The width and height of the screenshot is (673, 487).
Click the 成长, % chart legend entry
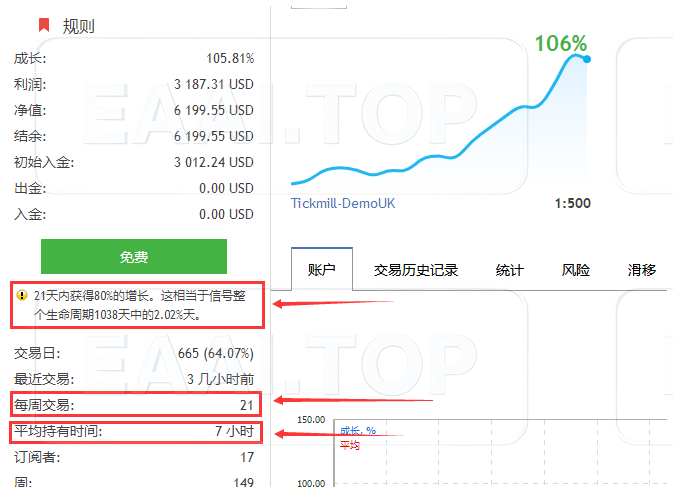(x=357, y=431)
